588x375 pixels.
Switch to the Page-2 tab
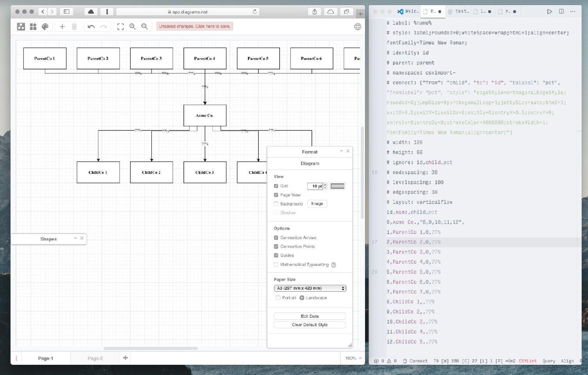pyautogui.click(x=95, y=358)
